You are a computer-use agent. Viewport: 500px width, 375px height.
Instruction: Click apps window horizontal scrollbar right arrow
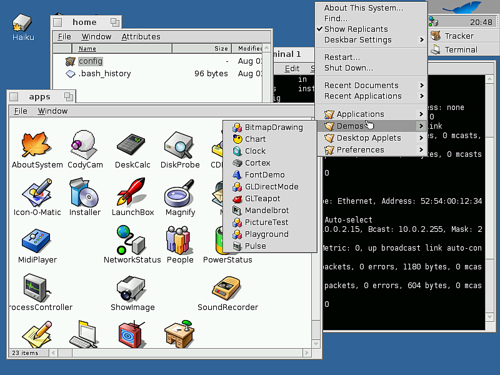pos(306,352)
